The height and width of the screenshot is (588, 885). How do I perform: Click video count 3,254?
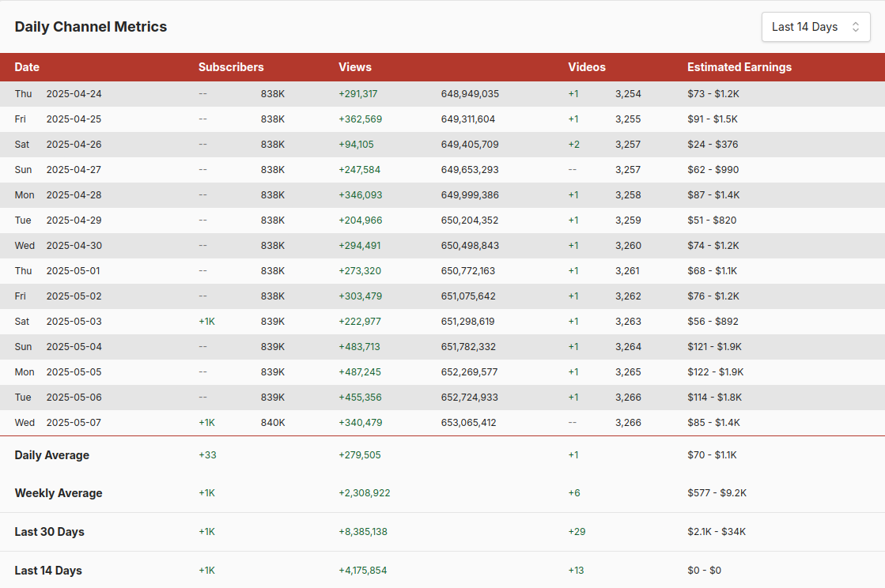point(628,93)
